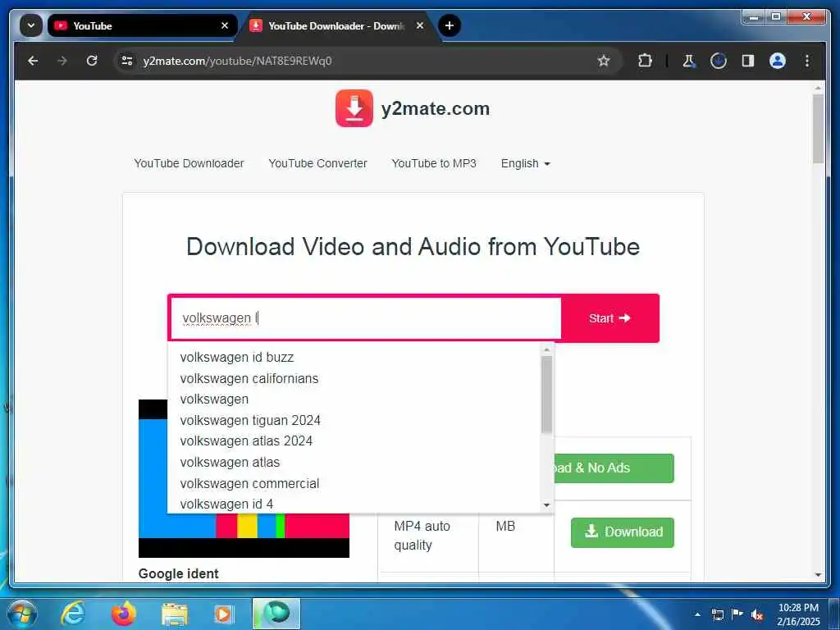Open YouTube Converter nav link
Screen dimensions: 840x630
[317, 163]
